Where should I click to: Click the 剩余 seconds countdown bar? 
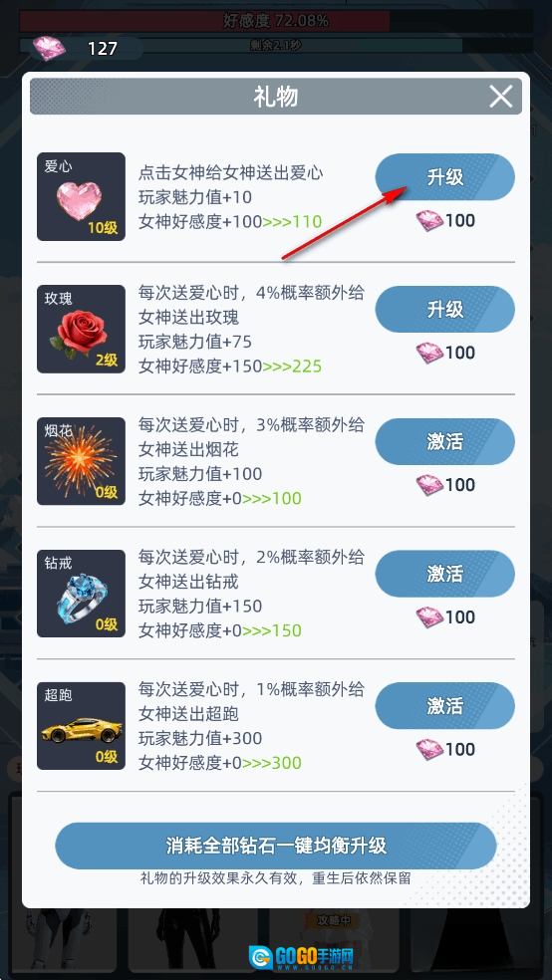tap(276, 46)
